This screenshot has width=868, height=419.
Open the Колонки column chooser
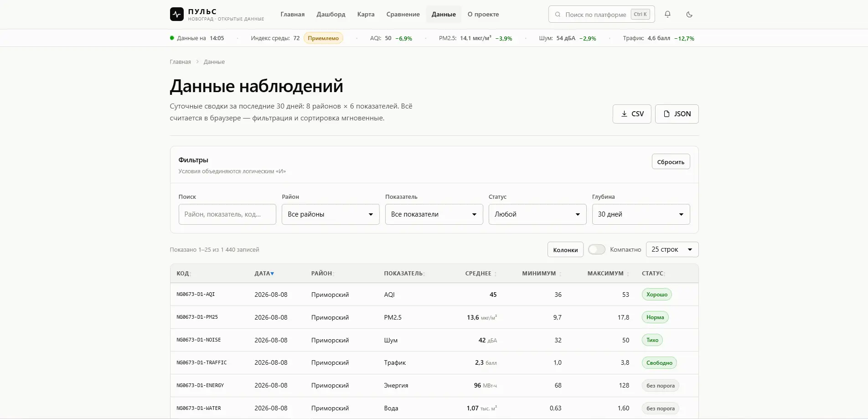[565, 249]
